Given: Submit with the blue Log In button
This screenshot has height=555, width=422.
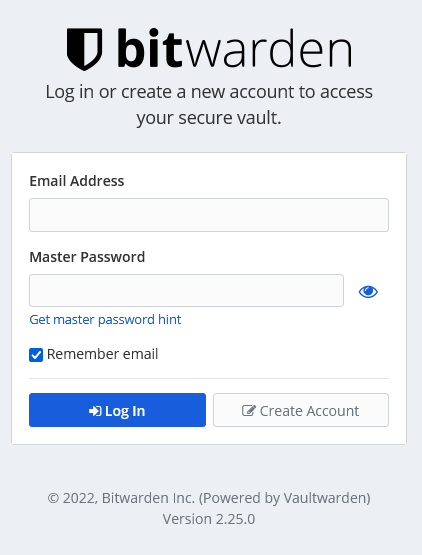Looking at the screenshot, I should (118, 410).
